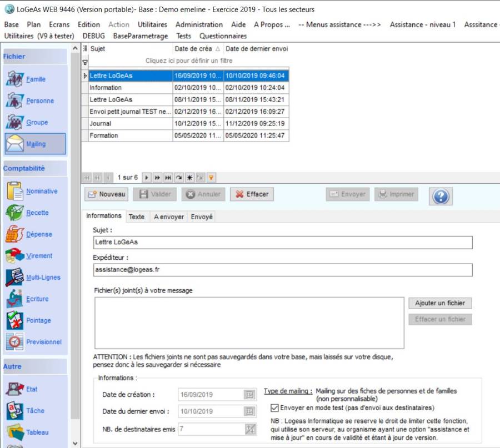500x448 pixels.
Task: Open the Utilitaires menu
Action: pyautogui.click(x=152, y=24)
